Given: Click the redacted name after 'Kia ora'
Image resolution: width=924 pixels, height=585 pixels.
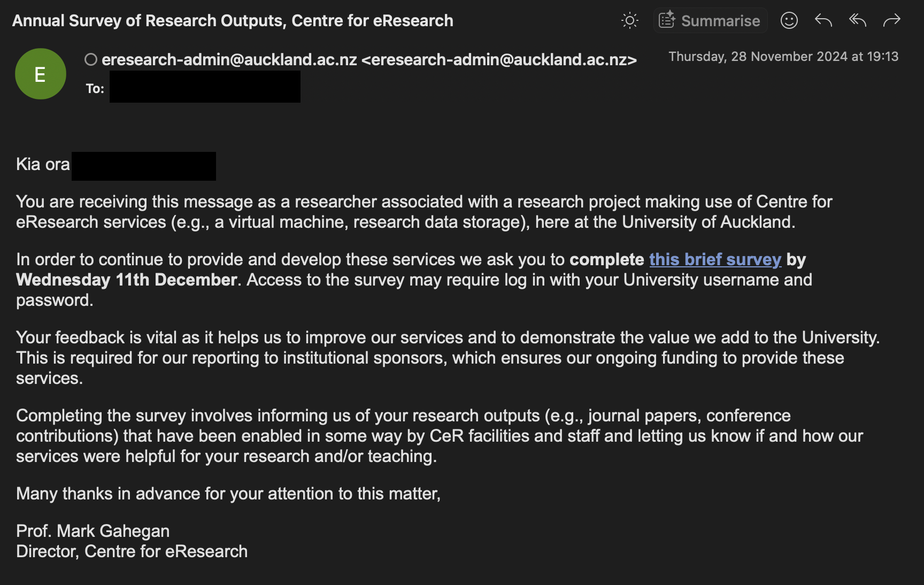Looking at the screenshot, I should (x=144, y=166).
